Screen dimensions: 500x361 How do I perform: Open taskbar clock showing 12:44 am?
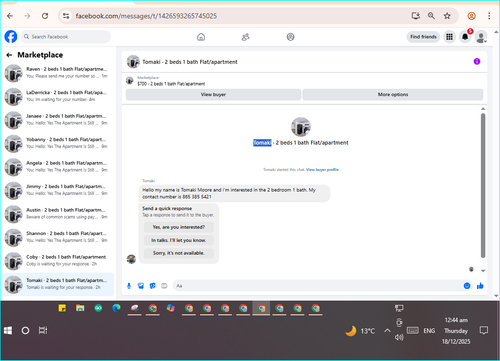pos(456,331)
